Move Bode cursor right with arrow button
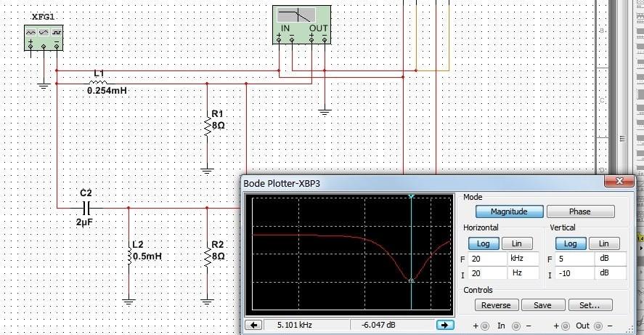Viewport: 644px width, 335px height. 445,325
